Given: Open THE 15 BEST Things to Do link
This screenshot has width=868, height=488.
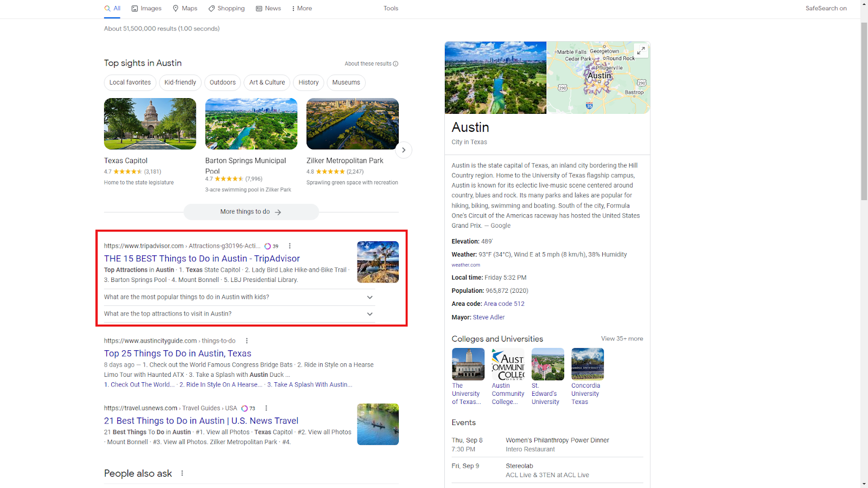Looking at the screenshot, I should click(x=202, y=259).
